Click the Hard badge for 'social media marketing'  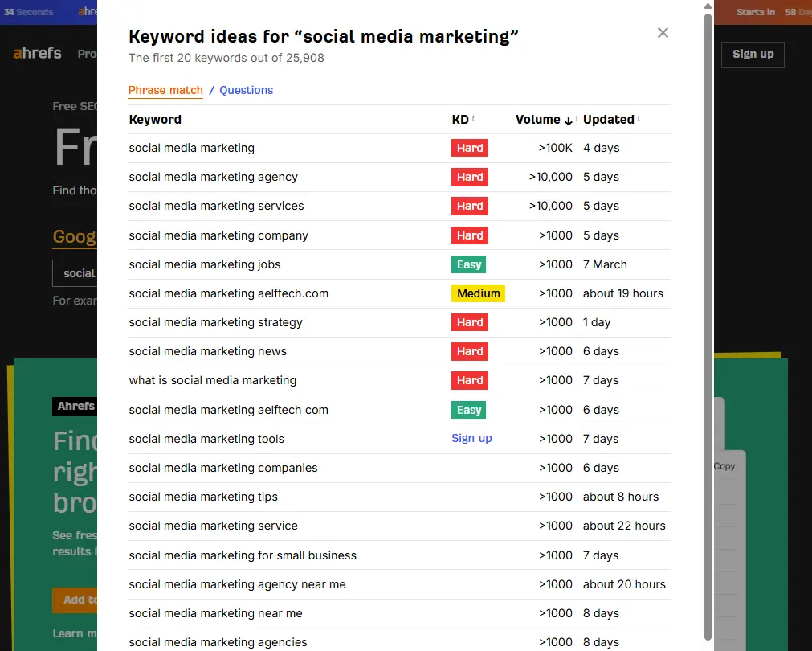point(469,148)
